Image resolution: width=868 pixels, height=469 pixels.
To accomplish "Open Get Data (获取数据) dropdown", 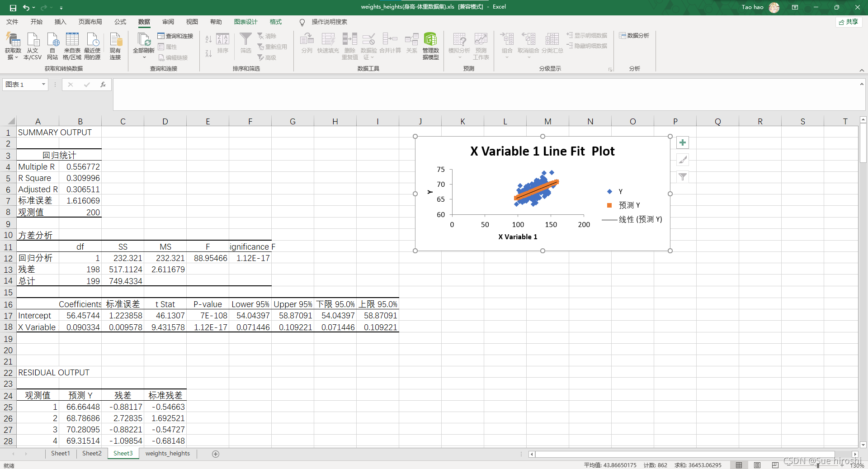I will (x=13, y=46).
